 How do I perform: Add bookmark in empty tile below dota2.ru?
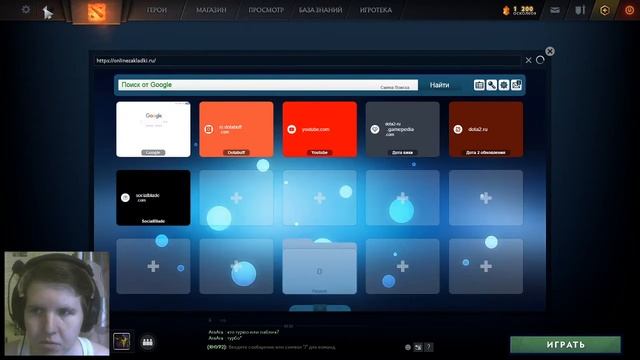click(x=486, y=198)
